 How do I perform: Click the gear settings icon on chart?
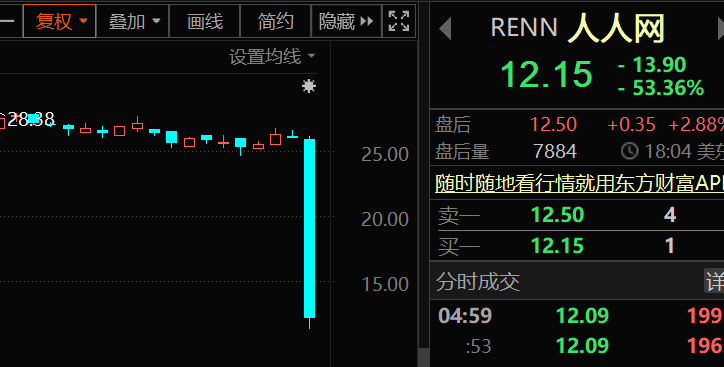(x=308, y=86)
